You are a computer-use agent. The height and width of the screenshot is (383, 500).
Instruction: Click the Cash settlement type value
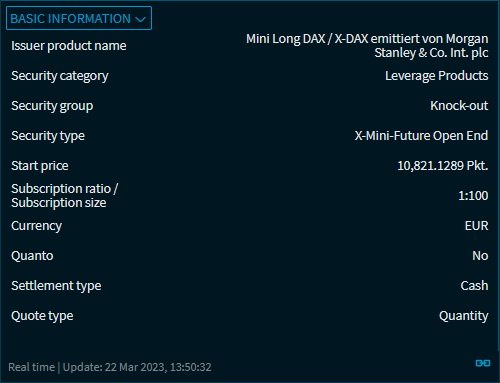pyautogui.click(x=474, y=286)
